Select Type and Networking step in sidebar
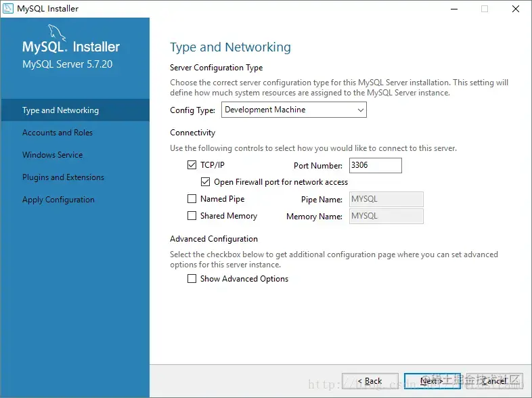 point(75,110)
